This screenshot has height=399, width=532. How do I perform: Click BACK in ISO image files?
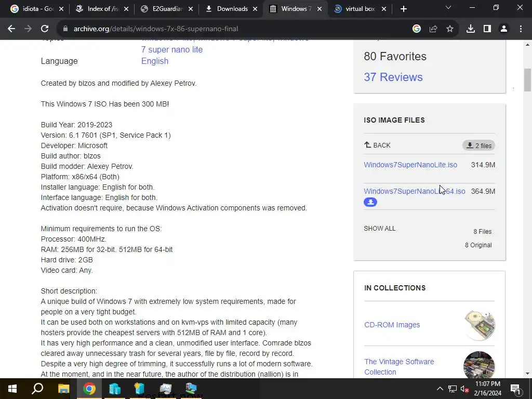(377, 145)
